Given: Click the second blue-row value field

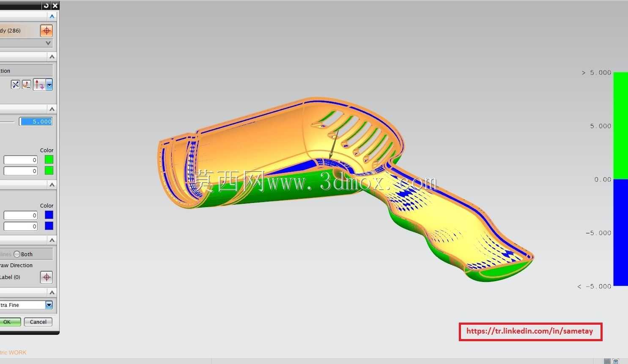Looking at the screenshot, I should click(x=21, y=226).
